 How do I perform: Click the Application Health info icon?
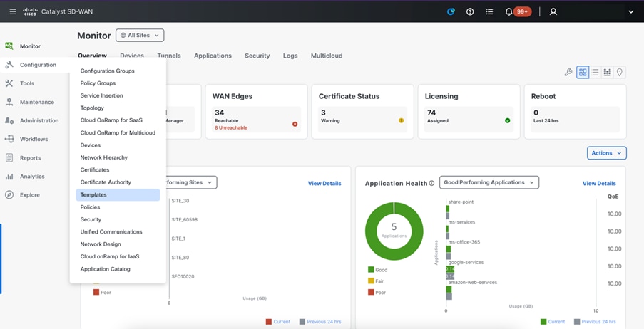click(x=431, y=183)
